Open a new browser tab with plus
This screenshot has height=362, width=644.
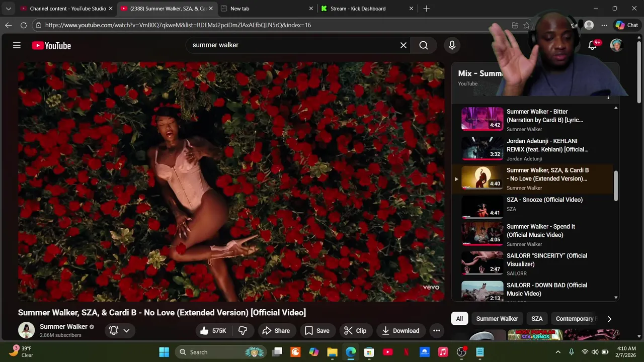426,9
